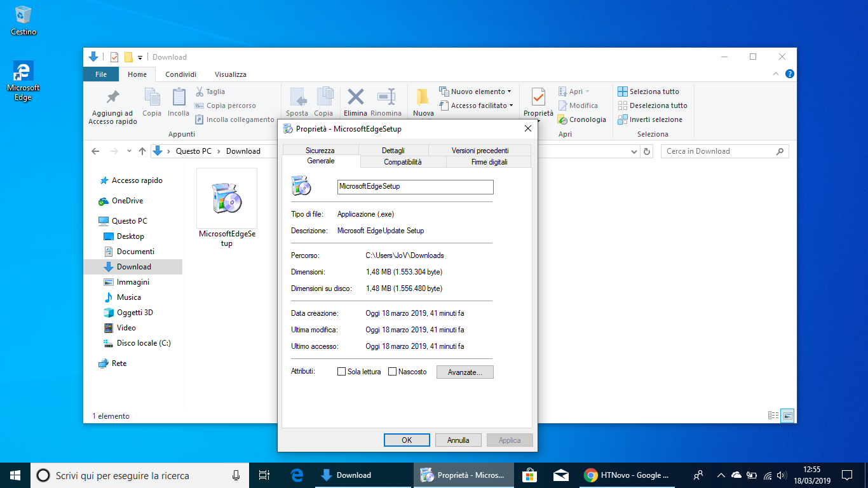Screen dimensions: 868x488
Task: Open Task View on the taskbar
Action: click(264, 475)
